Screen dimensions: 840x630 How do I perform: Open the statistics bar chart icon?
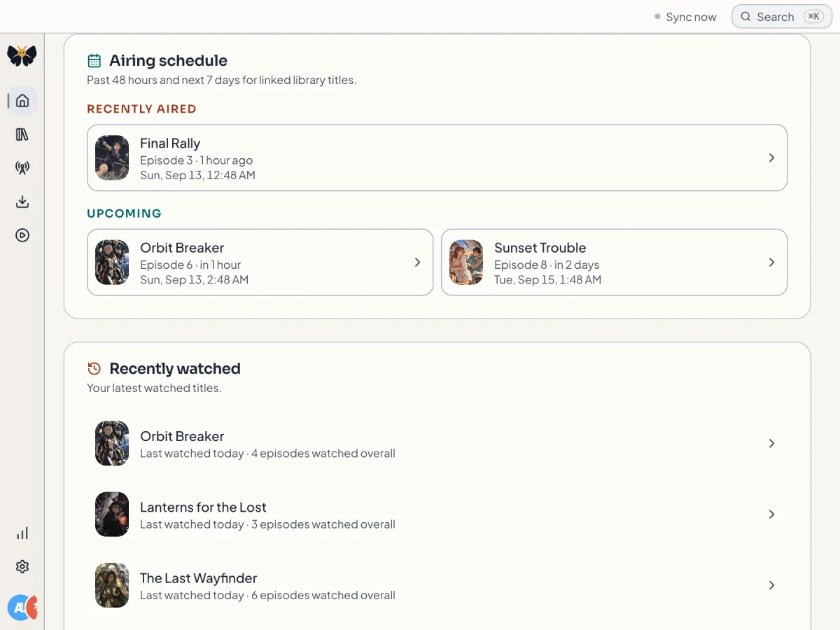tap(22, 533)
